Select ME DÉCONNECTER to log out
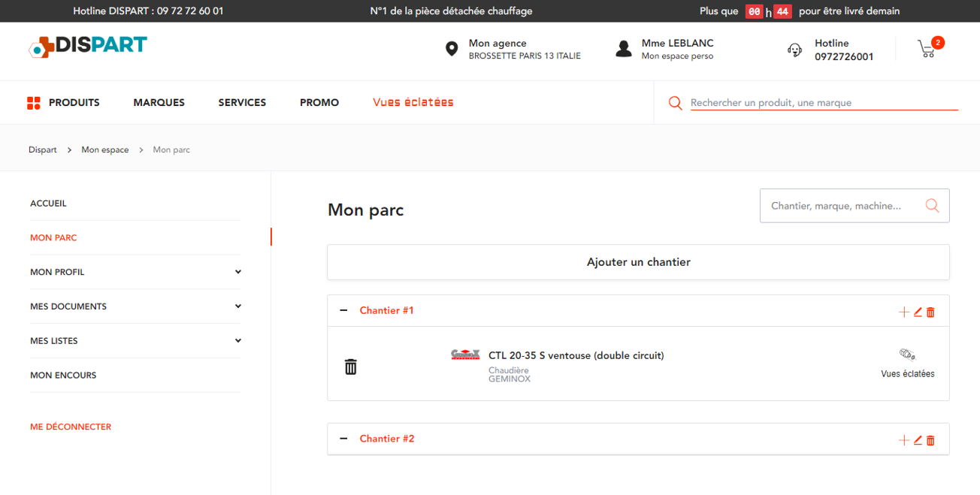The image size is (980, 495). pyautogui.click(x=70, y=426)
